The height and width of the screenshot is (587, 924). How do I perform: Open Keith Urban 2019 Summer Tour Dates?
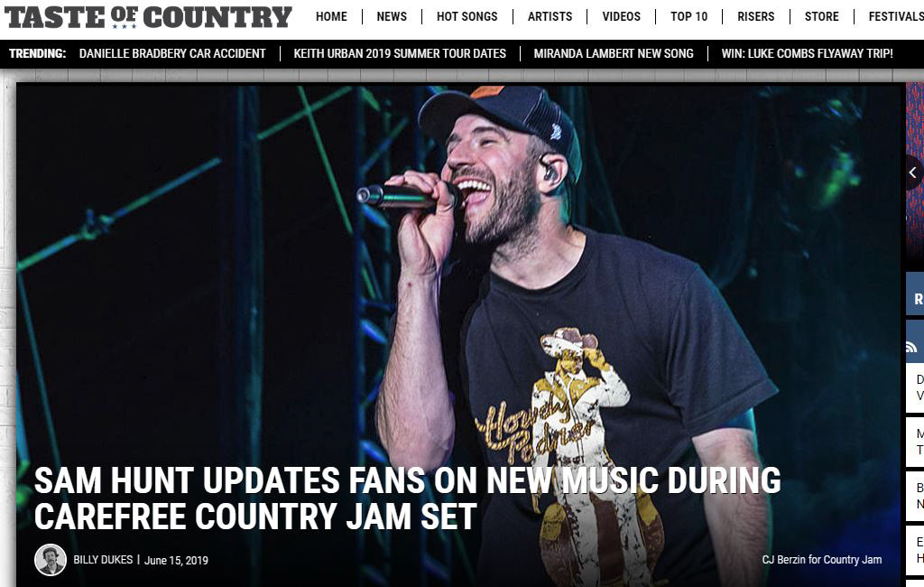pyautogui.click(x=400, y=53)
